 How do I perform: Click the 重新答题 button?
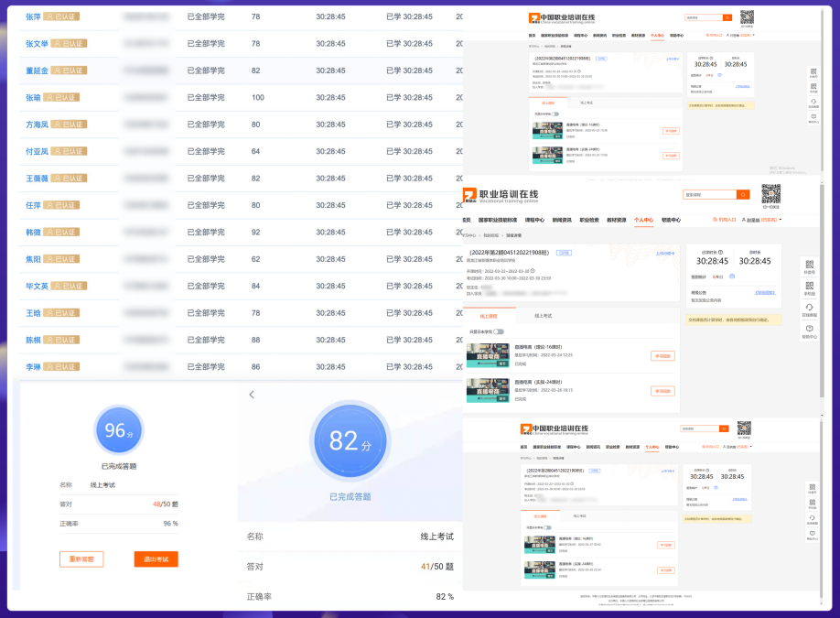tap(81, 558)
